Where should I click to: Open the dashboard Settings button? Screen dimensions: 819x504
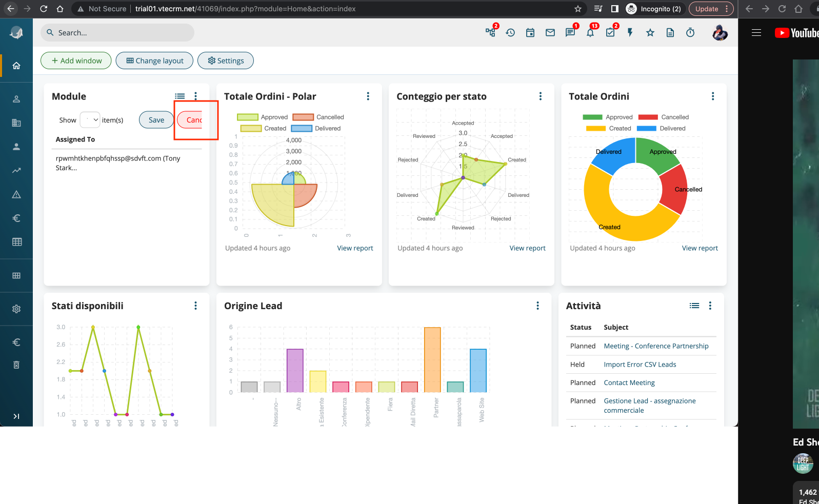coord(226,61)
